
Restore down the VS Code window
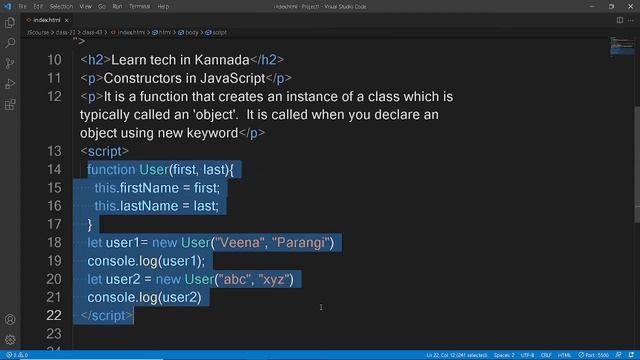(x=611, y=7)
